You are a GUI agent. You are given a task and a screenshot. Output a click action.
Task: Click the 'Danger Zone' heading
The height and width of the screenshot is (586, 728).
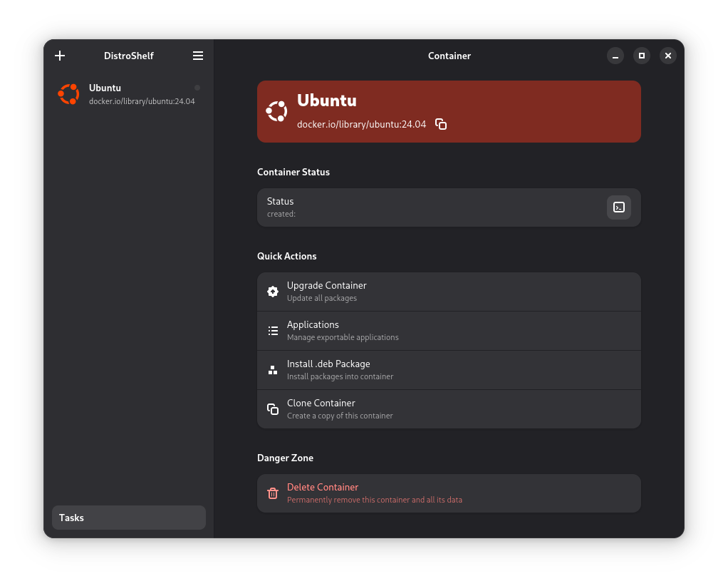(285, 458)
